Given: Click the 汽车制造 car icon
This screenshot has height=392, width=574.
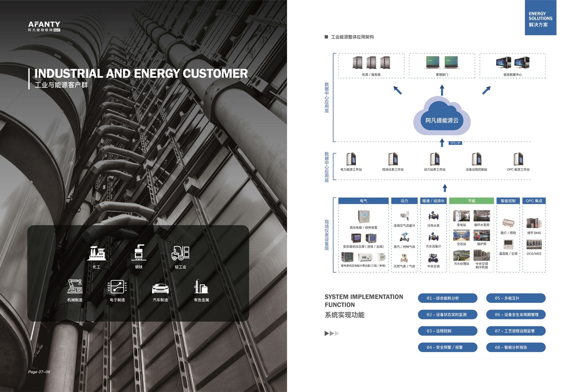Looking at the screenshot, I should [x=160, y=289].
